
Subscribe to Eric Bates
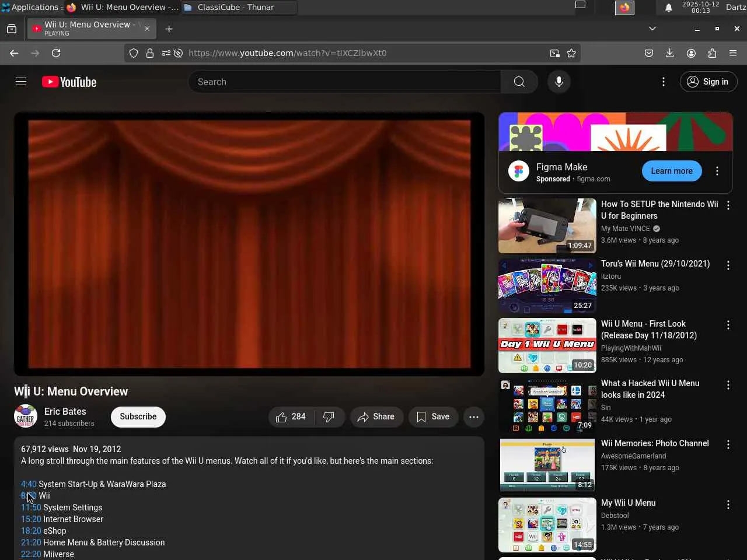click(x=138, y=416)
